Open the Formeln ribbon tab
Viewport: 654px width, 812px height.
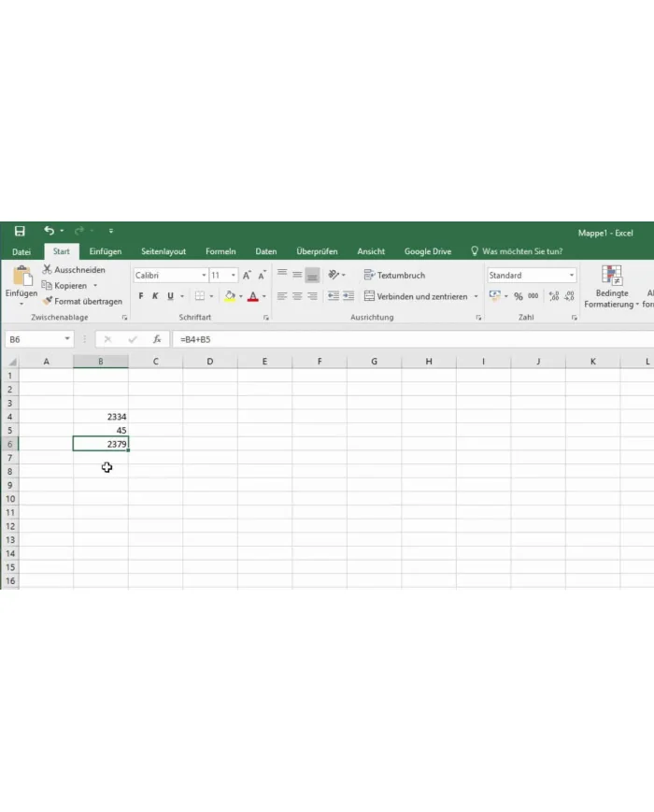[220, 251]
